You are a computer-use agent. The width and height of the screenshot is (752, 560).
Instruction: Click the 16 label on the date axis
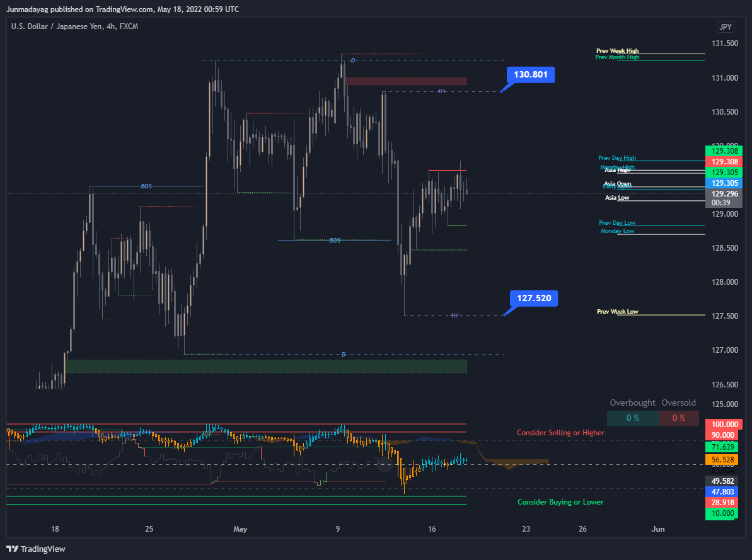point(432,529)
